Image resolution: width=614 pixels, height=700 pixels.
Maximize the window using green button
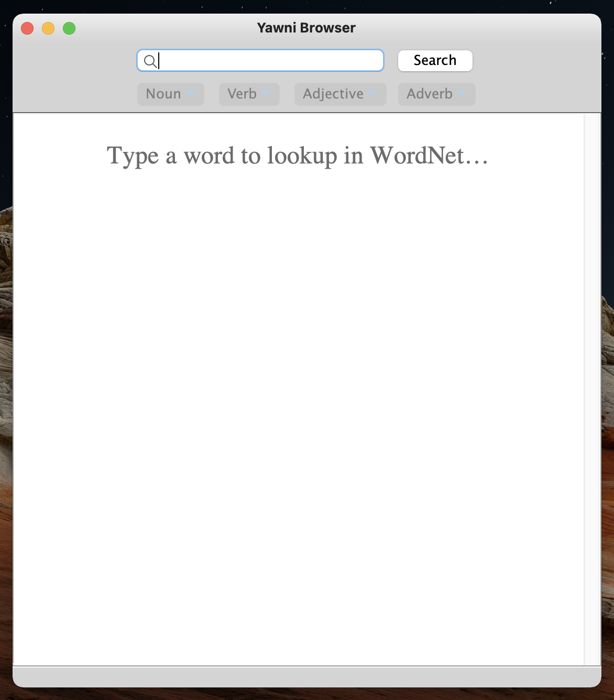69,28
